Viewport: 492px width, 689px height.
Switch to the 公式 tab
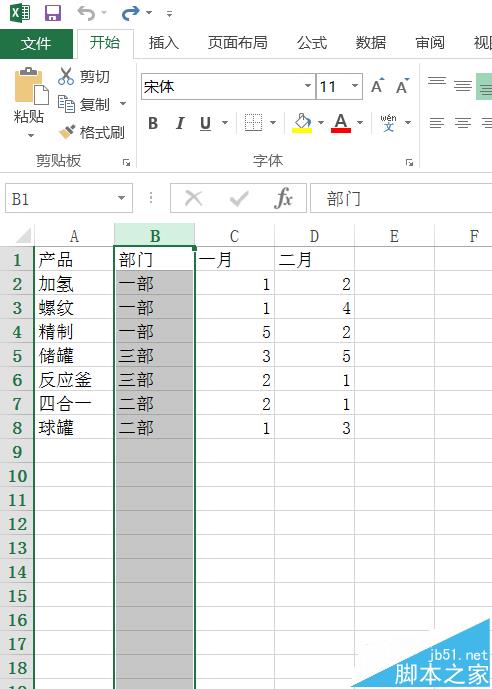pos(312,43)
